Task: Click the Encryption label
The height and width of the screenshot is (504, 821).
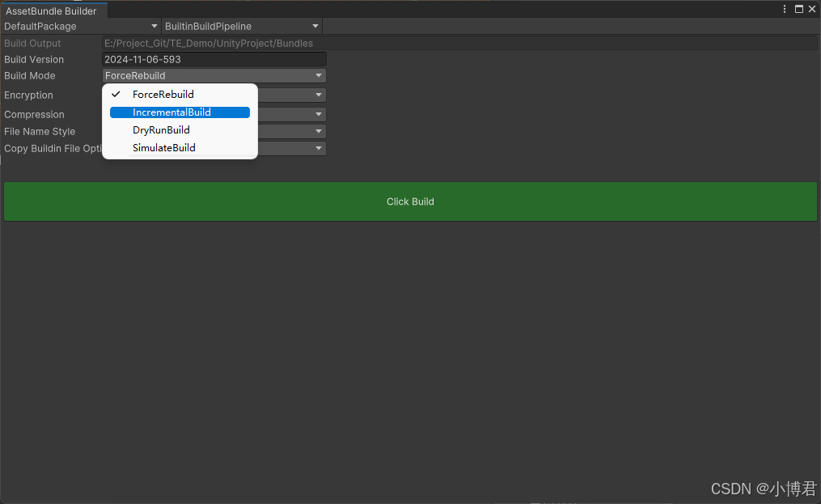Action: 29,95
